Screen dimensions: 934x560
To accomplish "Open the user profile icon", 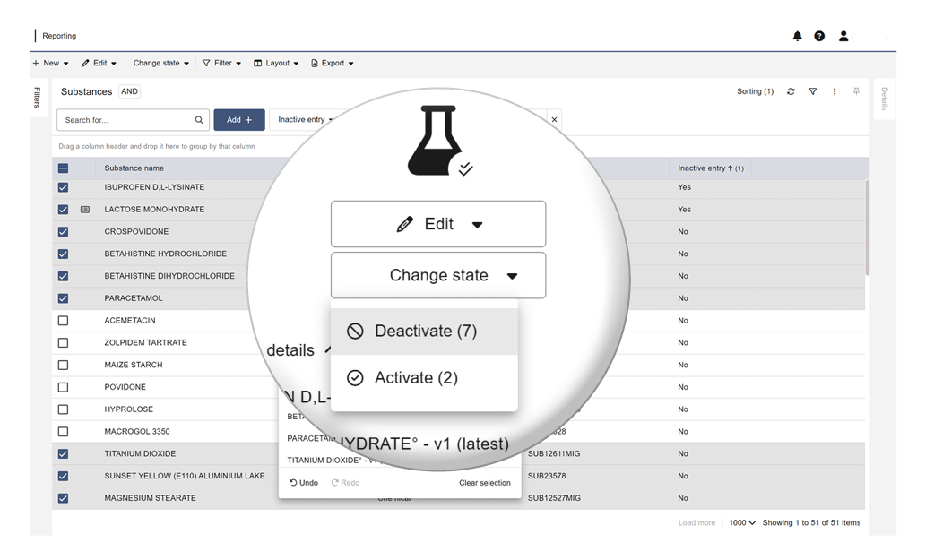I will (x=843, y=36).
